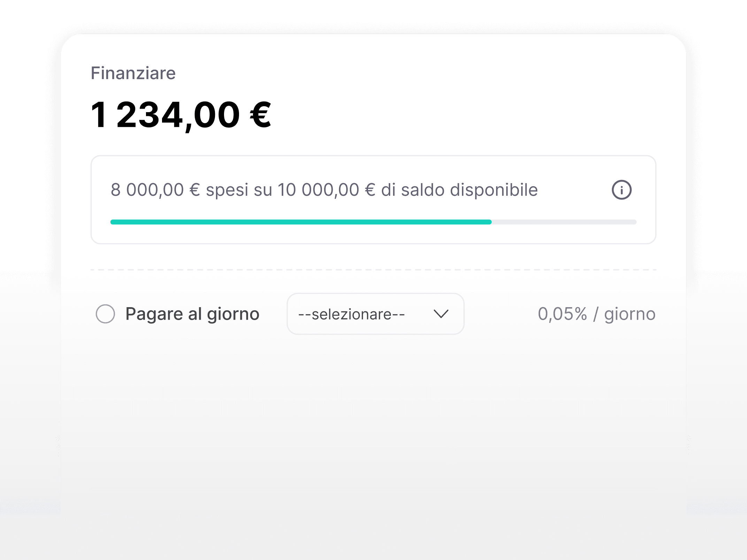747x560 pixels.
Task: Click the euro symbol of large amount
Action: pos(260,115)
